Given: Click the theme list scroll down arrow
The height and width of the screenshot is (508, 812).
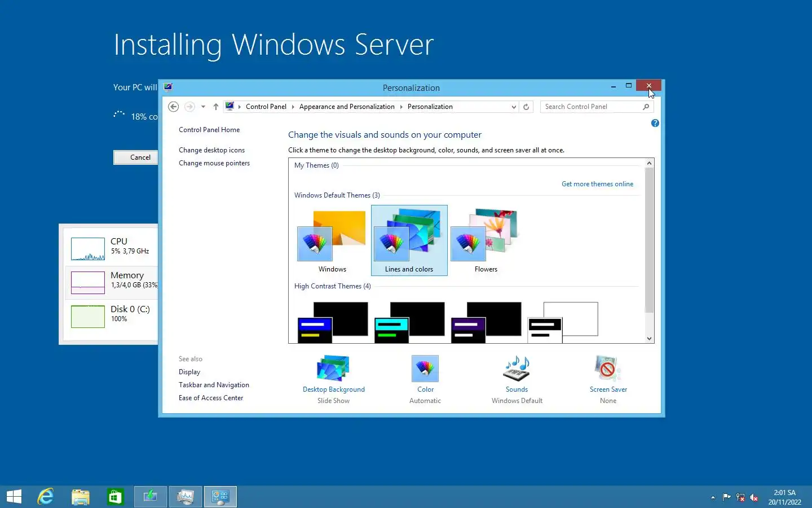Looking at the screenshot, I should pos(649,339).
